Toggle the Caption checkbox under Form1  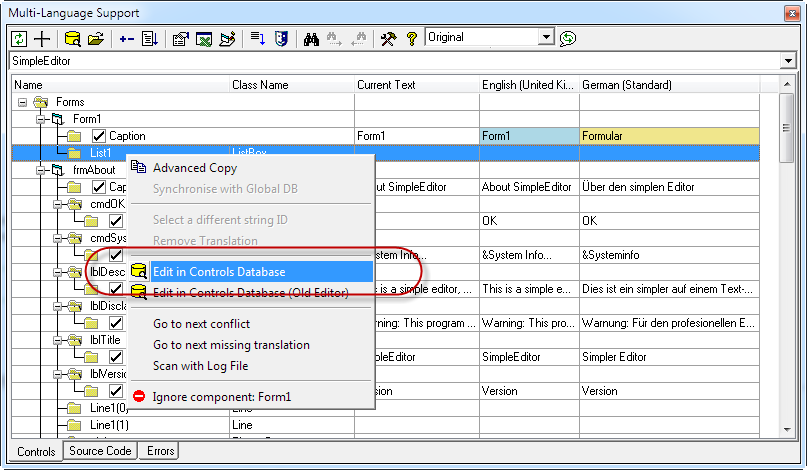click(x=98, y=136)
